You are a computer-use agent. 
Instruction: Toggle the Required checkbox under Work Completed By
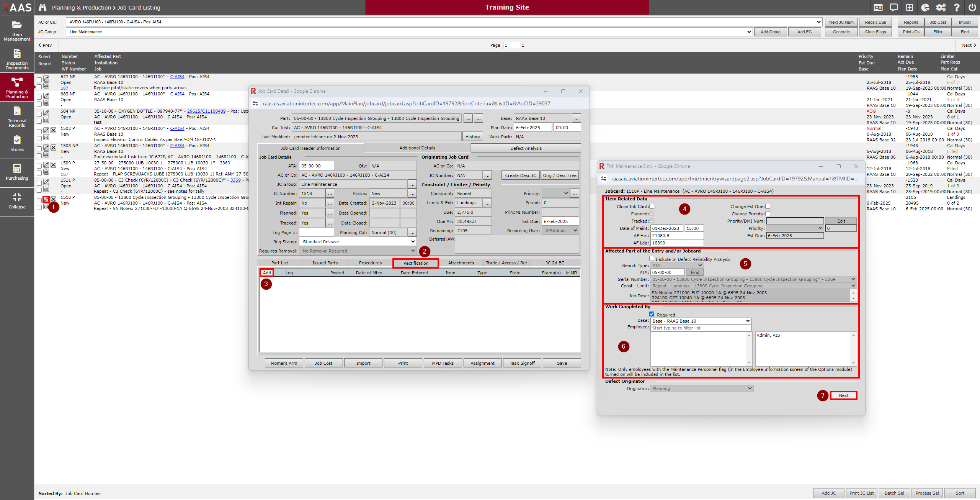(652, 314)
